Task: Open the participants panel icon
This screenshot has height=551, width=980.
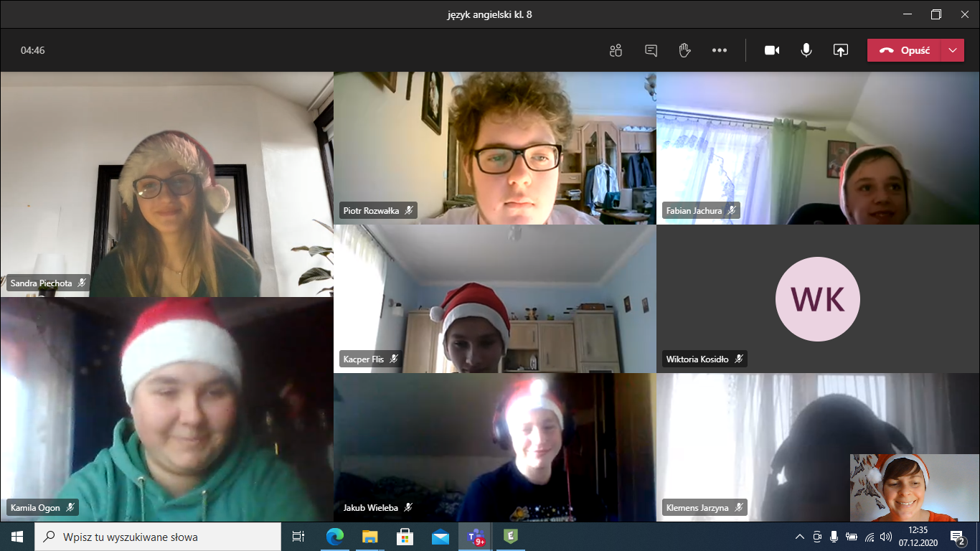Action: click(x=616, y=50)
